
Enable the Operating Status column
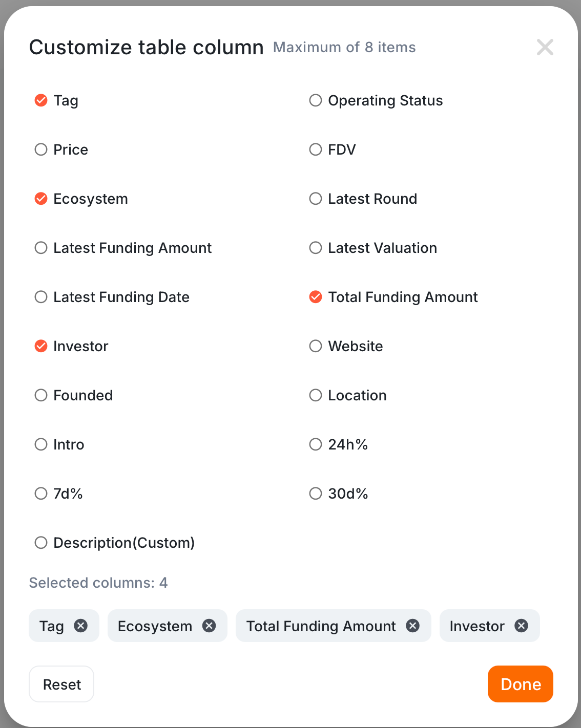coord(316,100)
